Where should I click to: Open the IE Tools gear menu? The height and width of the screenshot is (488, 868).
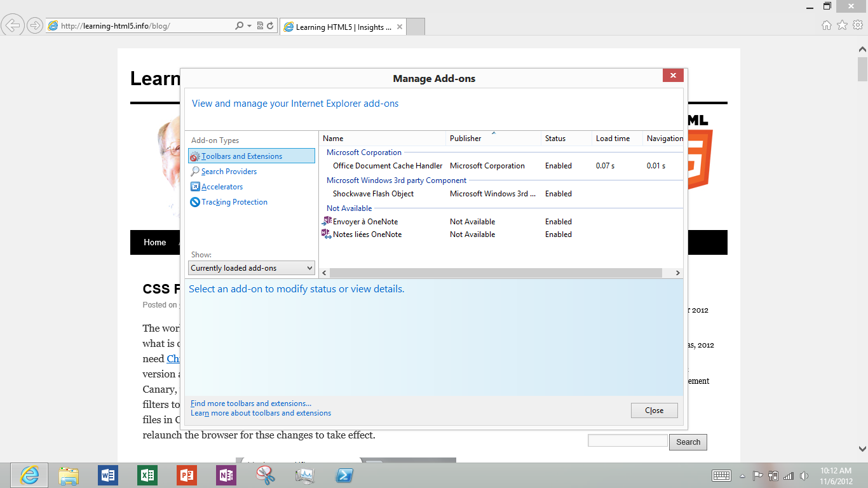pyautogui.click(x=858, y=25)
